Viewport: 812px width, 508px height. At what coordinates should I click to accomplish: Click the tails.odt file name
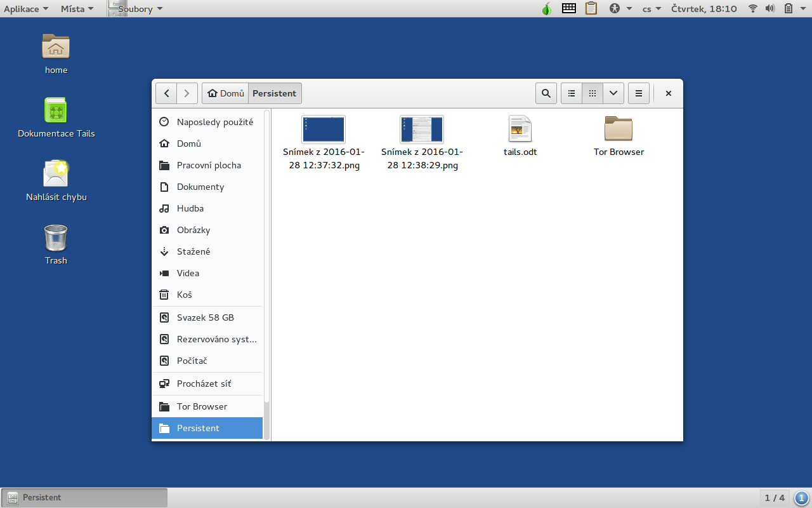(x=520, y=152)
